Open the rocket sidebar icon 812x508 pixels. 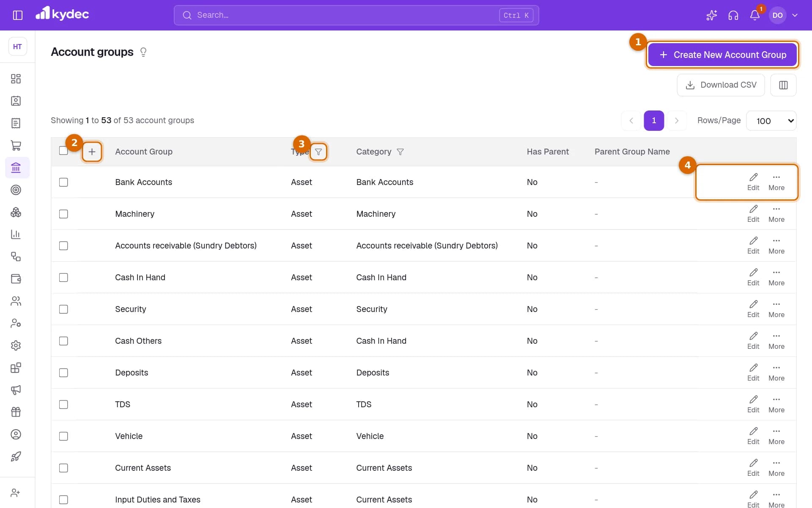tap(16, 456)
